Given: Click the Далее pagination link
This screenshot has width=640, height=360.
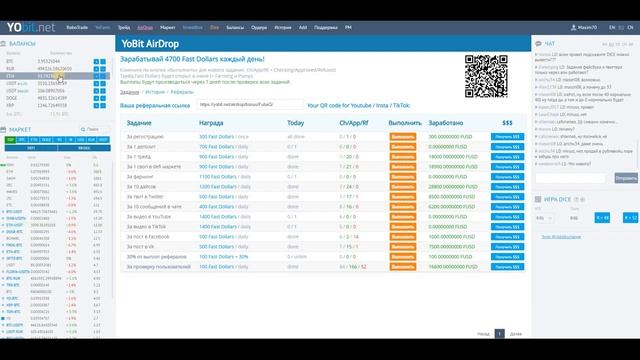Looking at the screenshot, I should 516,334.
